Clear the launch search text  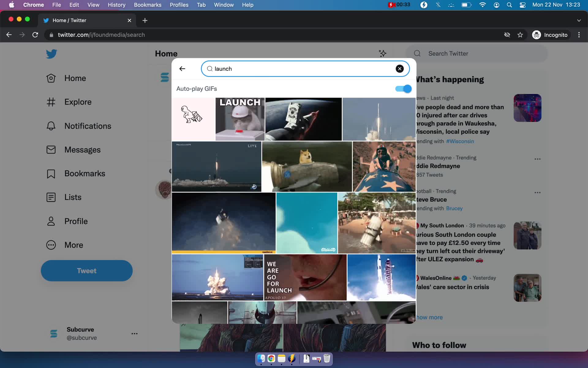(400, 69)
